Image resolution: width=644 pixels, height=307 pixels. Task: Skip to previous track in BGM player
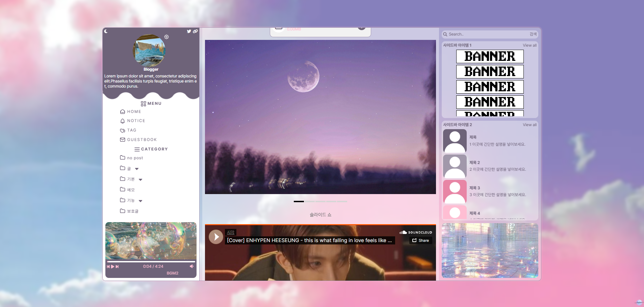point(108,266)
